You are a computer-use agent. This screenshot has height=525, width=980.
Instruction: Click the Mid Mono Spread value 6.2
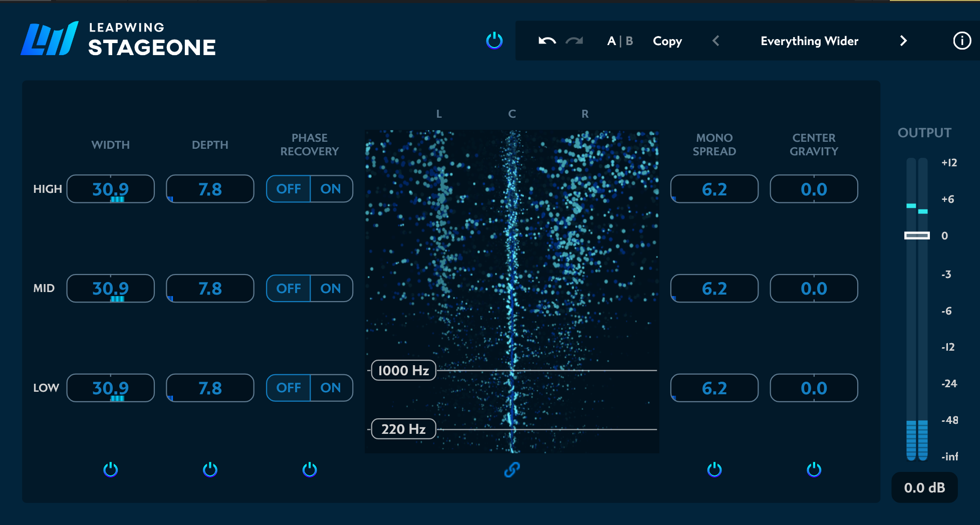point(714,289)
